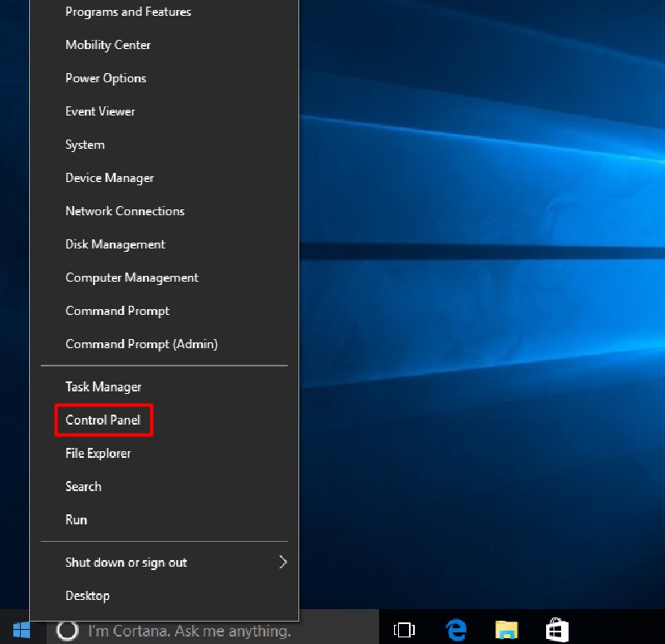
Task: Click the Desktop menu entry
Action: pyautogui.click(x=87, y=596)
